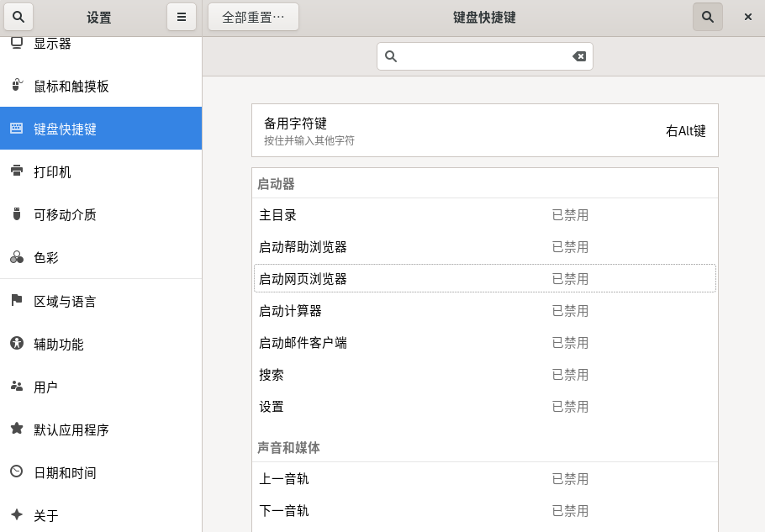Click the 上一音轨 shortcut row
765x532 pixels.
click(484, 479)
